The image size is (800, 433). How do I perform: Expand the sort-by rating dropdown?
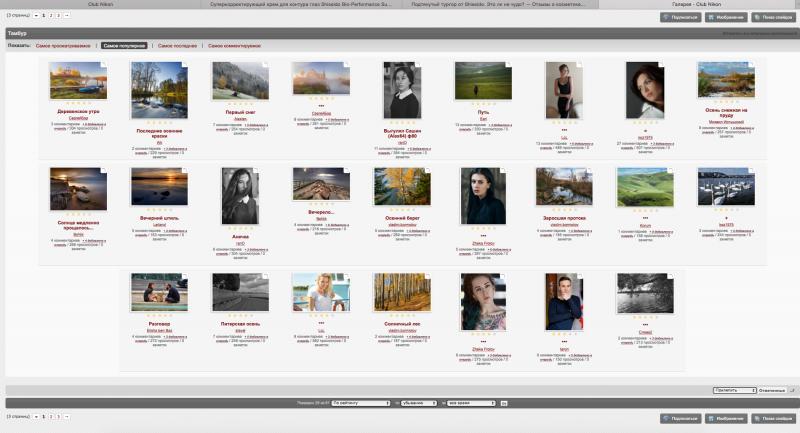pyautogui.click(x=361, y=403)
